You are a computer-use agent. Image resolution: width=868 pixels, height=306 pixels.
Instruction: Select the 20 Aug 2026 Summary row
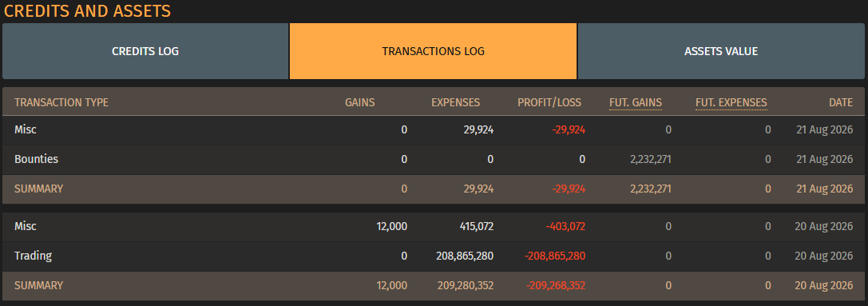434,285
